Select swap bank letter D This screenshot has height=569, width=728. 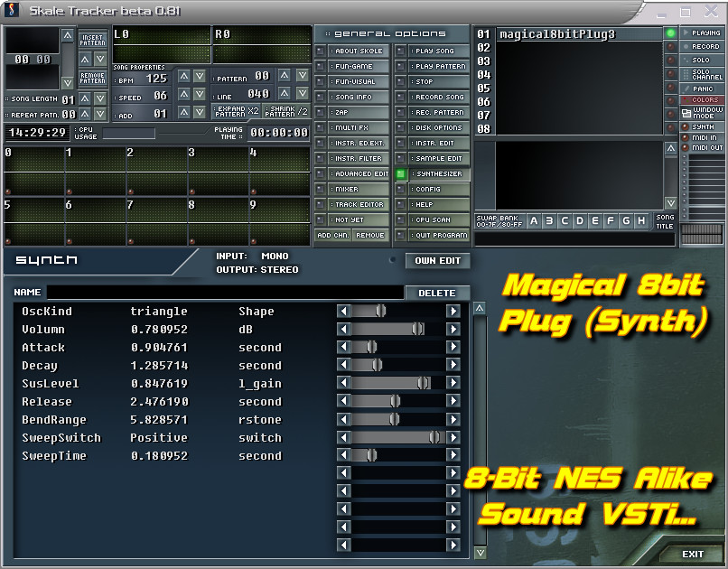pyautogui.click(x=580, y=221)
